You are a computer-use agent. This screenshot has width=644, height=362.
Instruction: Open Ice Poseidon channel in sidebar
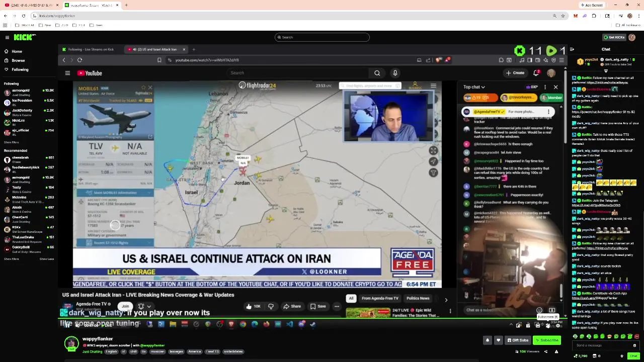click(x=28, y=103)
